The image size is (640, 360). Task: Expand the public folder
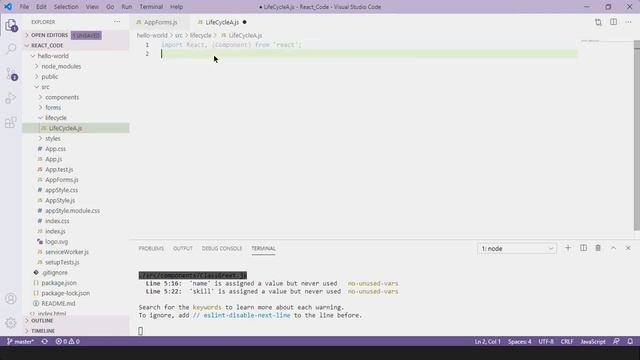(x=76, y=77)
